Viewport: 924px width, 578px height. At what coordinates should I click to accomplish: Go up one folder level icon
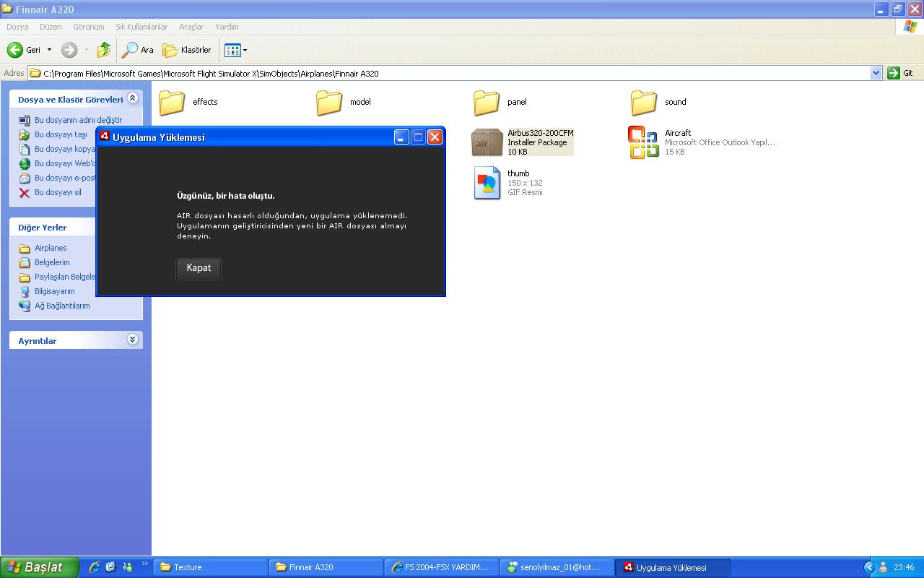[104, 50]
